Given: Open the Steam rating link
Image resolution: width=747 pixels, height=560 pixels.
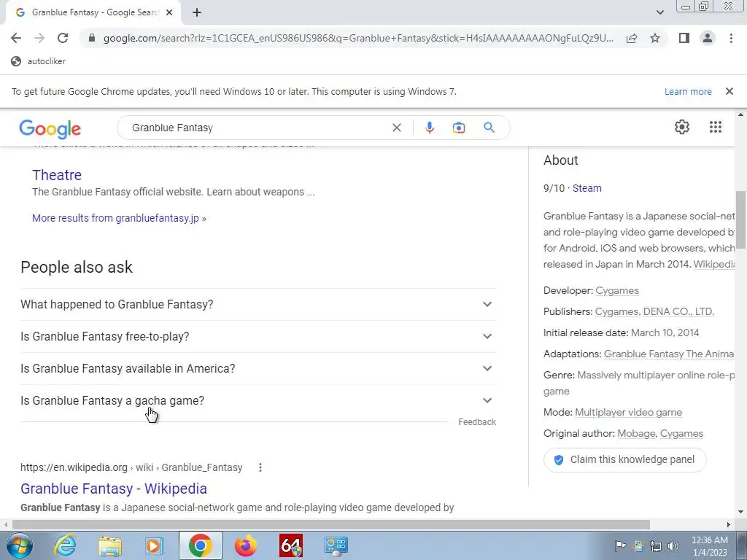Looking at the screenshot, I should pos(587,188).
